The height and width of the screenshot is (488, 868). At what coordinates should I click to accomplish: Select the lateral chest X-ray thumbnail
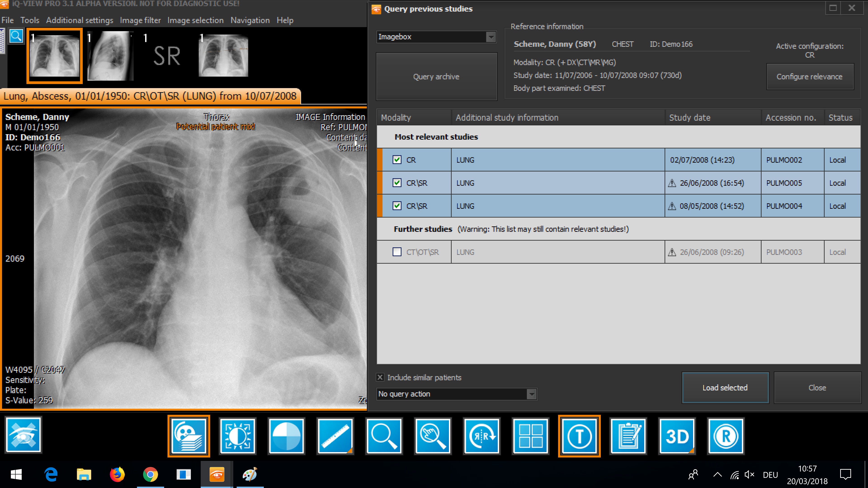(x=111, y=56)
